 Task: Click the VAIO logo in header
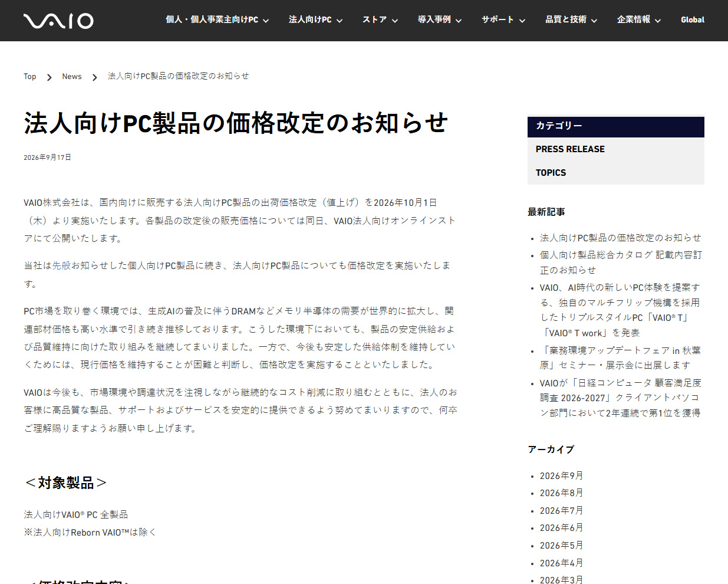point(58,21)
